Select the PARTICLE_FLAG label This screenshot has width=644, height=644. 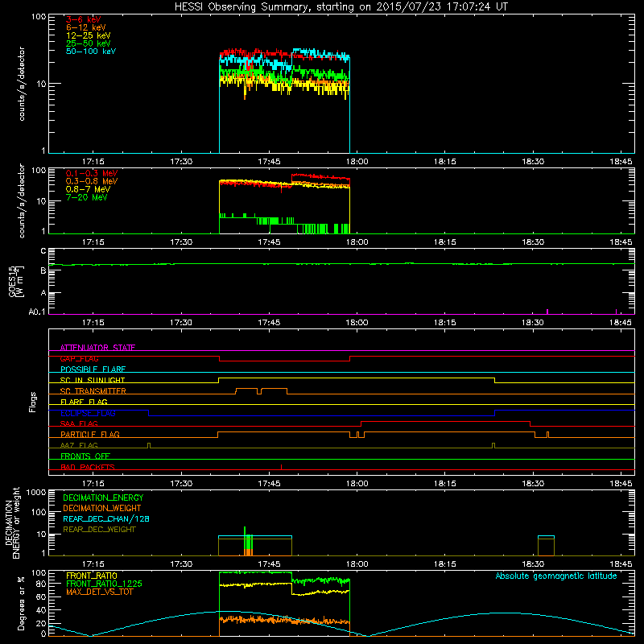coord(90,434)
